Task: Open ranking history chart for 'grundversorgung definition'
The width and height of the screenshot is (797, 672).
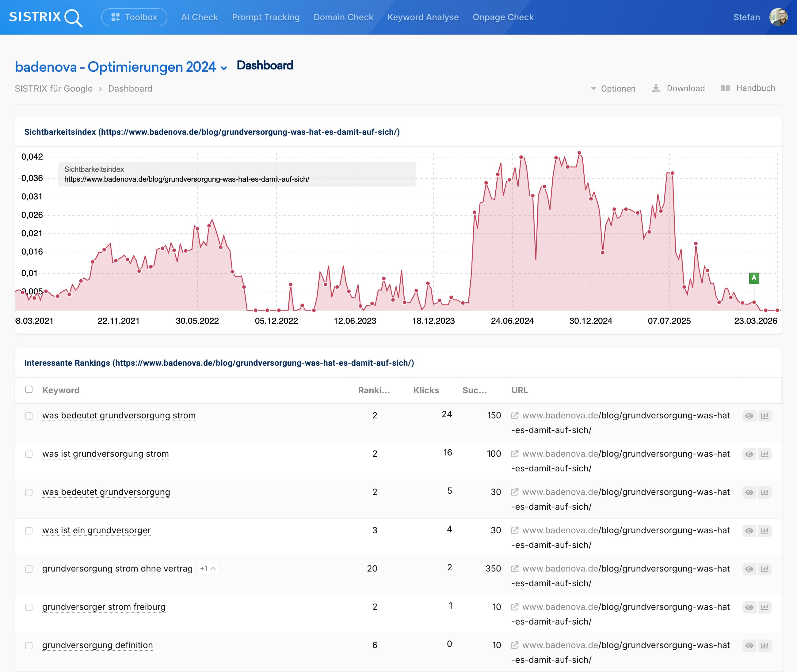Action: click(x=765, y=645)
